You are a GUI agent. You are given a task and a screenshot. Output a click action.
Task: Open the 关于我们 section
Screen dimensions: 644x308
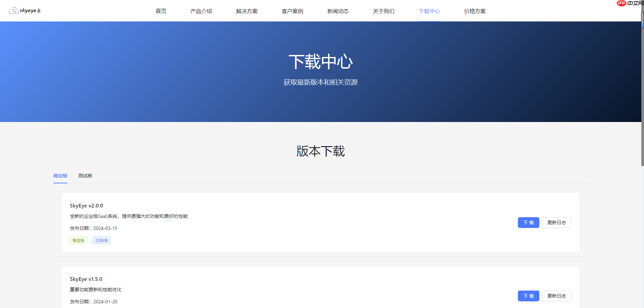click(x=383, y=11)
